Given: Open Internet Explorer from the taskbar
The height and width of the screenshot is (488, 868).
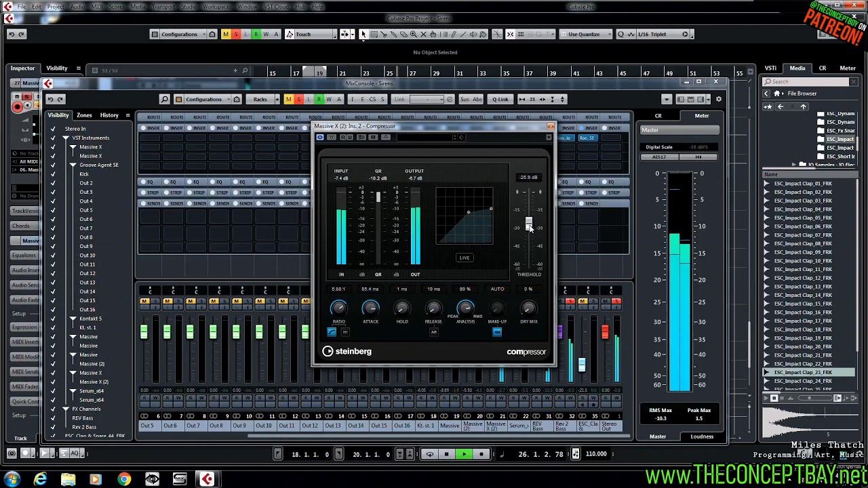Looking at the screenshot, I should point(41,479).
